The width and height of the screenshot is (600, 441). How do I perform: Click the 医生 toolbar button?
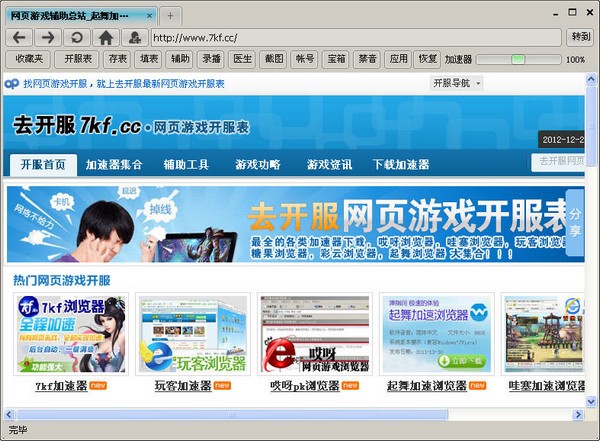(243, 59)
